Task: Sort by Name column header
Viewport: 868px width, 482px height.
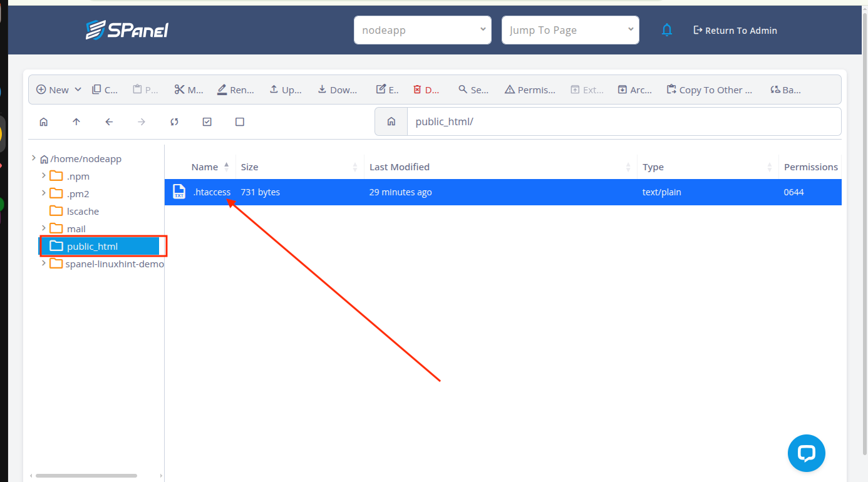Action: click(204, 167)
